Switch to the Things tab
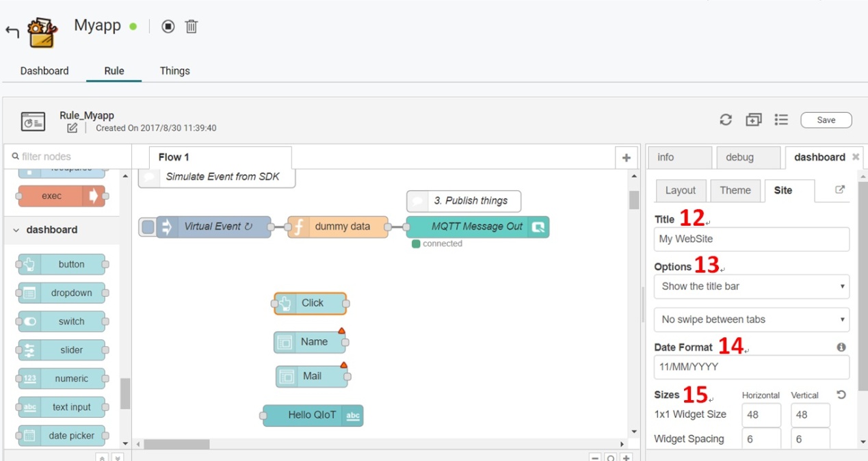This screenshot has height=461, width=868. [x=174, y=71]
